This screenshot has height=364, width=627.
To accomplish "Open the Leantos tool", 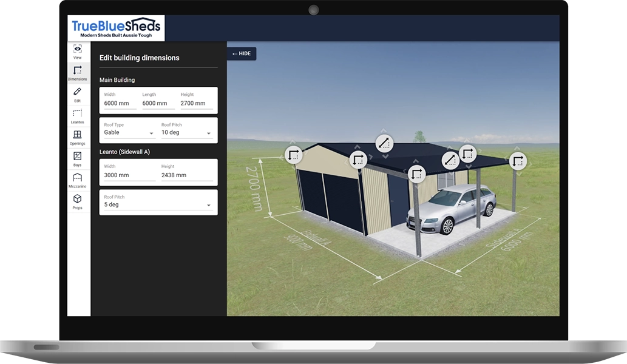I will 77,116.
